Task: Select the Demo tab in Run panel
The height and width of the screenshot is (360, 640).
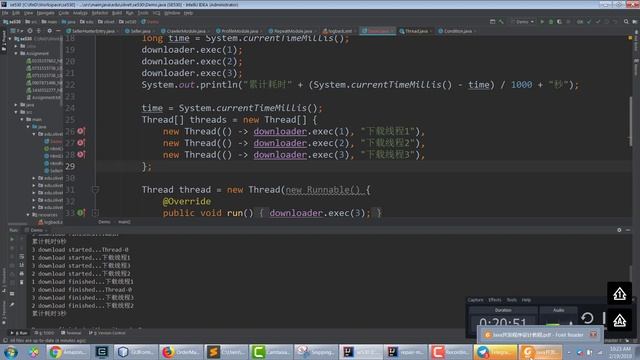Action: coord(36,230)
